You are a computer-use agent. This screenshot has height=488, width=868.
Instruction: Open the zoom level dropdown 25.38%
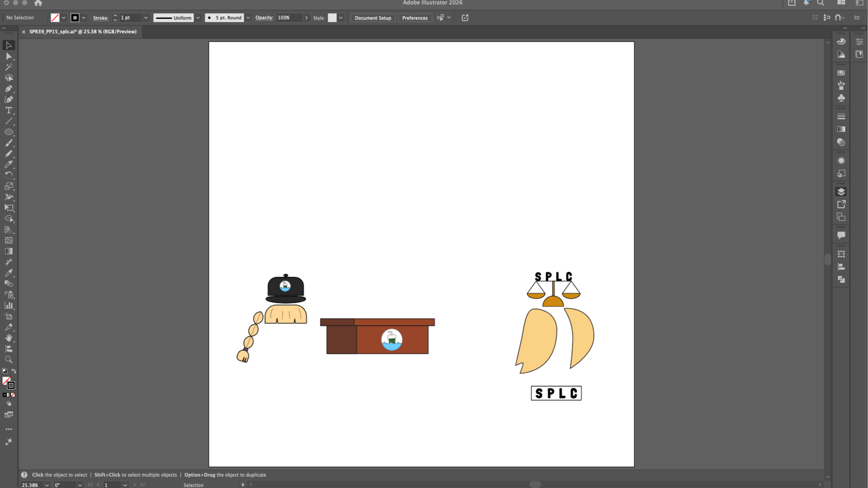[x=47, y=485]
